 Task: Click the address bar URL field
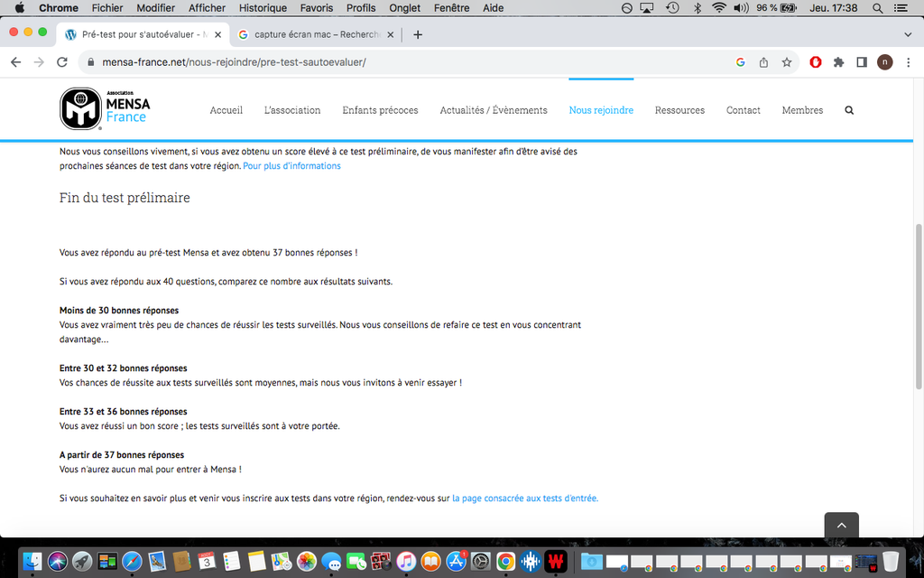(x=406, y=62)
